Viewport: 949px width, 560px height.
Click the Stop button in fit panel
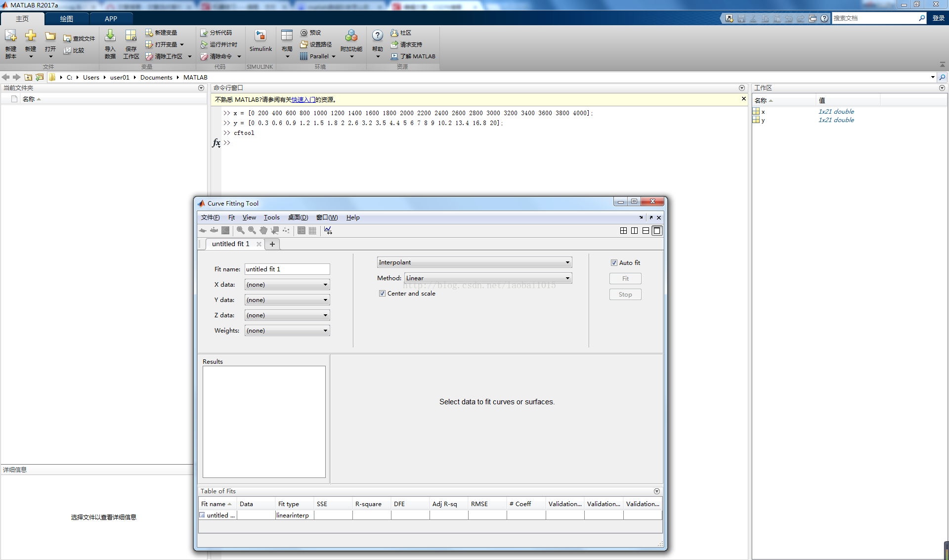point(625,294)
